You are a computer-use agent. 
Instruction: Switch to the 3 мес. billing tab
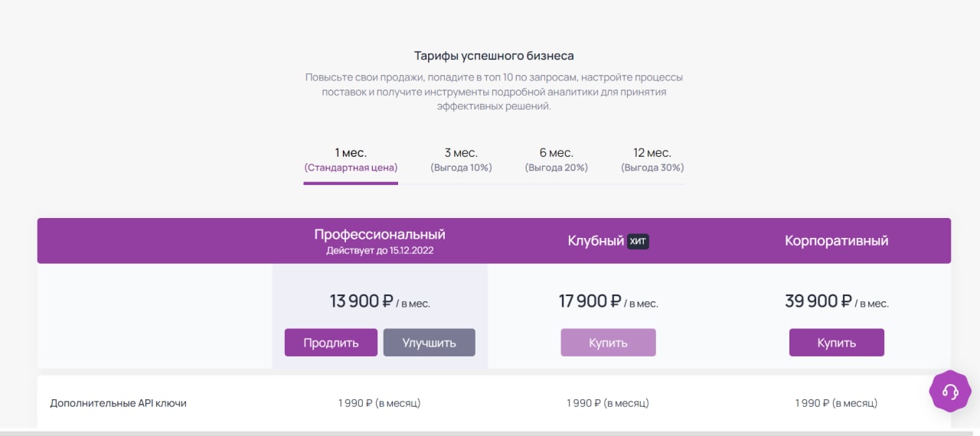[x=461, y=160]
